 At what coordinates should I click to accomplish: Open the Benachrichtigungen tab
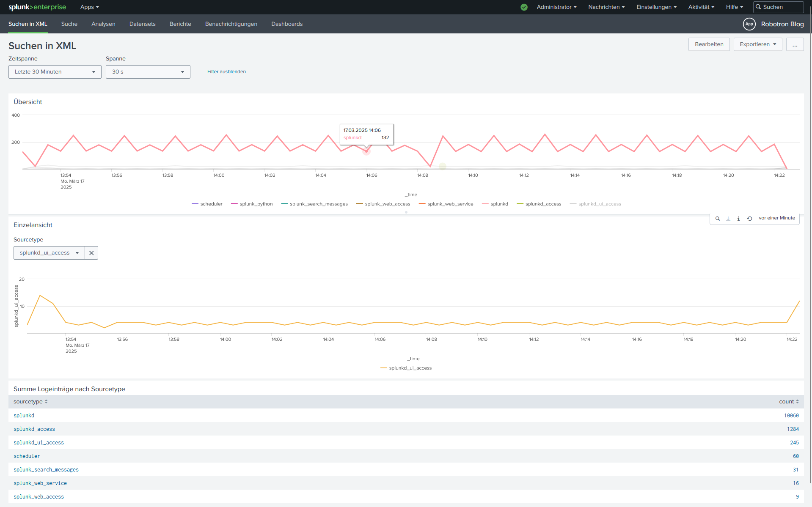tap(231, 24)
